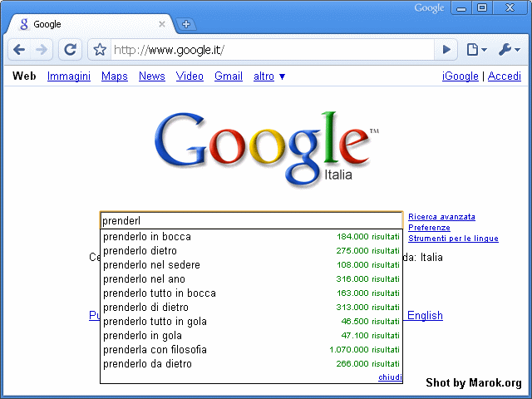
Task: Close the Google tab
Action: pos(162,24)
